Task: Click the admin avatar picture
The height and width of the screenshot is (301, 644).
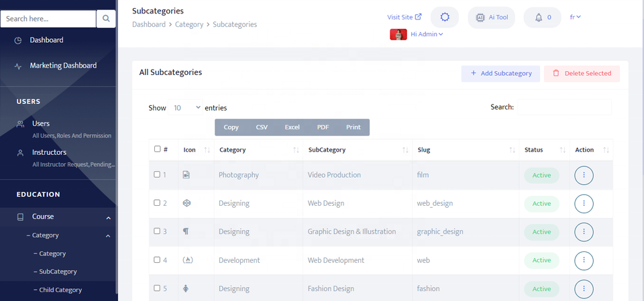Action: 398,34
